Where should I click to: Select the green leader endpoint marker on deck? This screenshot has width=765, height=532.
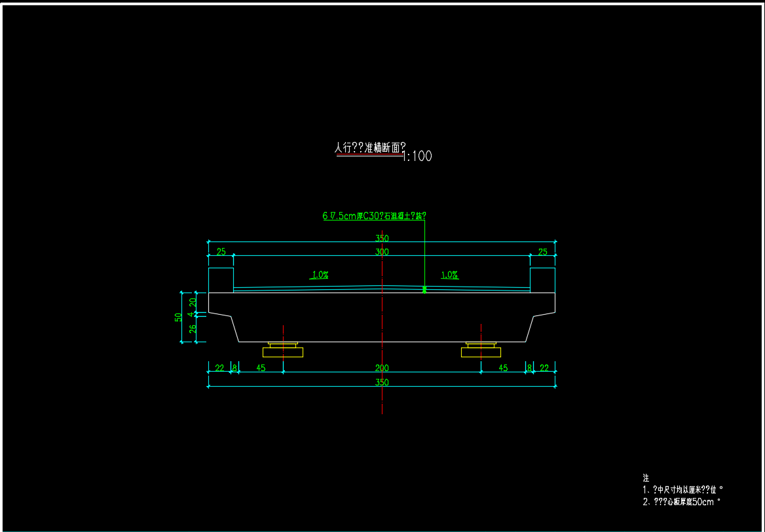[424, 289]
